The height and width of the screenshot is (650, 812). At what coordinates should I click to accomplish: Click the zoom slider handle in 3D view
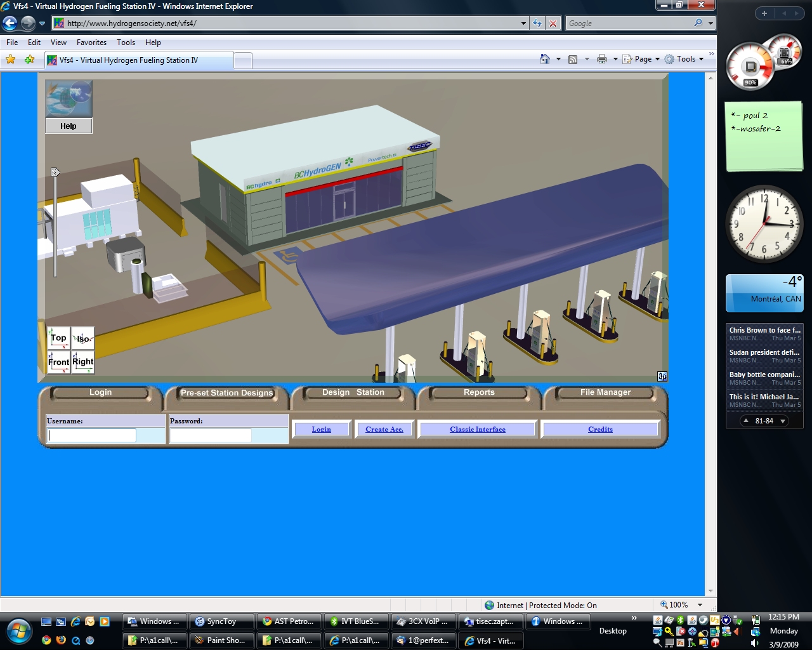click(55, 172)
